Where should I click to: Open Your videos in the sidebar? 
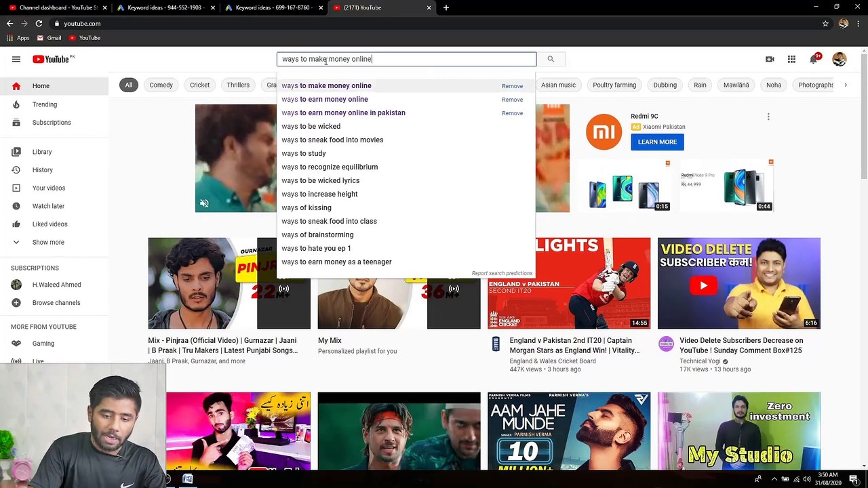pyautogui.click(x=54, y=188)
